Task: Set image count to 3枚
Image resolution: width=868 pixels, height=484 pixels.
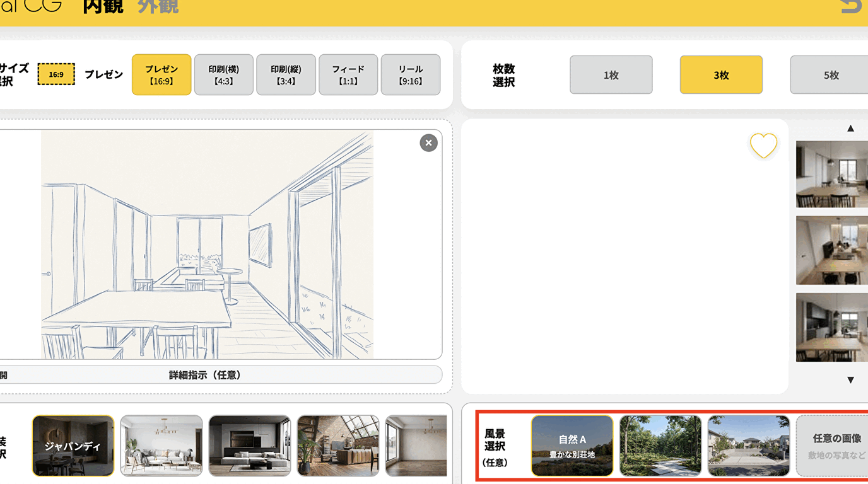Action: point(721,75)
